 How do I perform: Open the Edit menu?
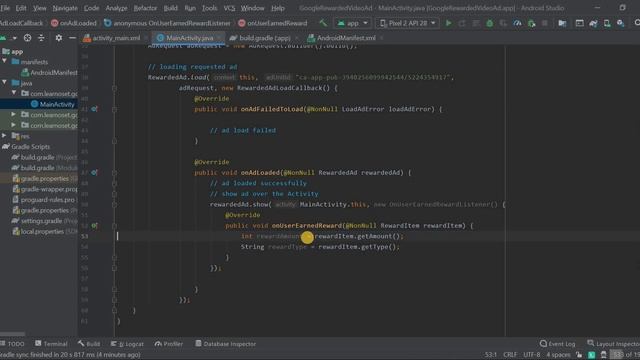tap(21, 8)
